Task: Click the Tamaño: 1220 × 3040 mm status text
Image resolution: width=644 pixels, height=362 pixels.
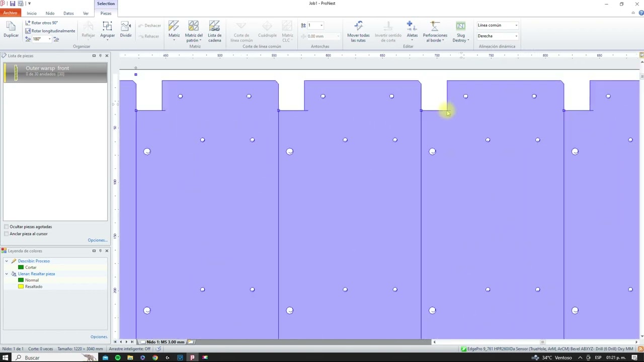Action: pos(80,349)
